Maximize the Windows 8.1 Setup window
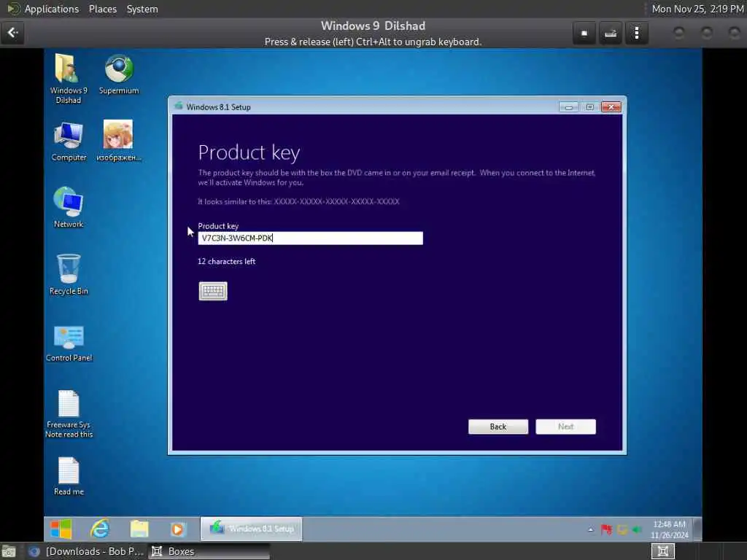This screenshot has height=560, width=747. pyautogui.click(x=589, y=107)
